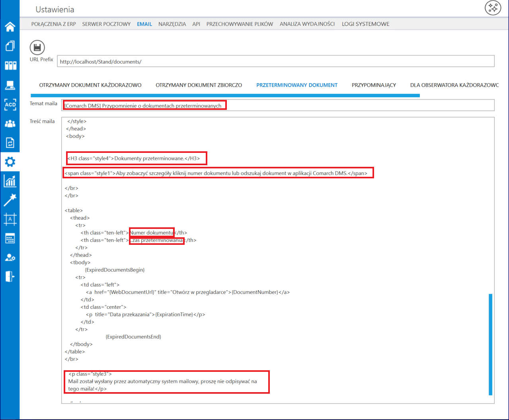Screen dimensions: 509x420
Task: Click the Save floppy disk icon
Action: 37,48
